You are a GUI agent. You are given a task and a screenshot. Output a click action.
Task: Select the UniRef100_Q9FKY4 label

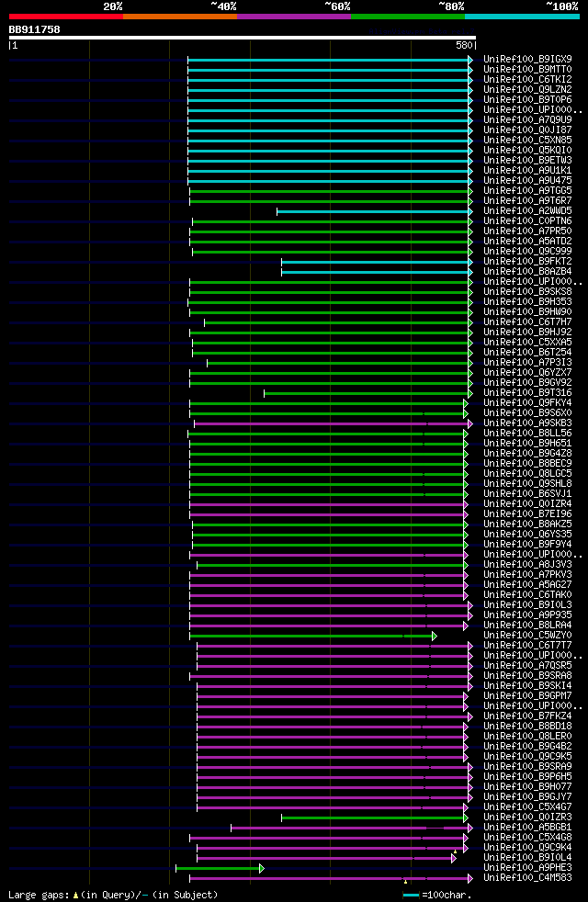pyautogui.click(x=527, y=403)
